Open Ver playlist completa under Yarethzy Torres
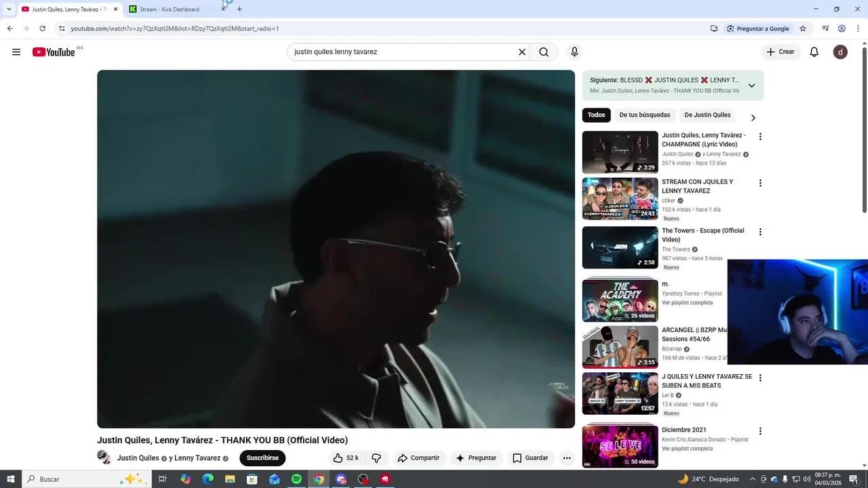The image size is (868, 488). 687,303
